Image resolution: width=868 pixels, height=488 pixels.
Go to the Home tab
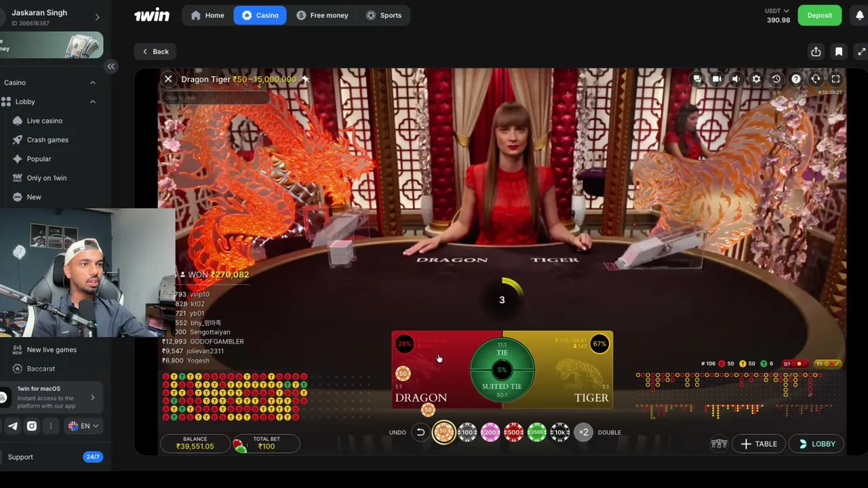point(208,15)
